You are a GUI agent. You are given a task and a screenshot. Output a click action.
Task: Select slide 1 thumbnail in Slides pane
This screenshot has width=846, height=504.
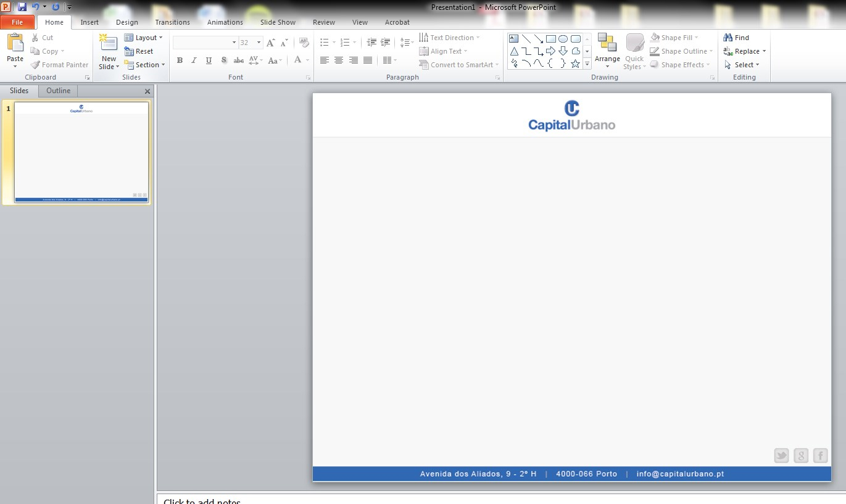[x=81, y=152]
